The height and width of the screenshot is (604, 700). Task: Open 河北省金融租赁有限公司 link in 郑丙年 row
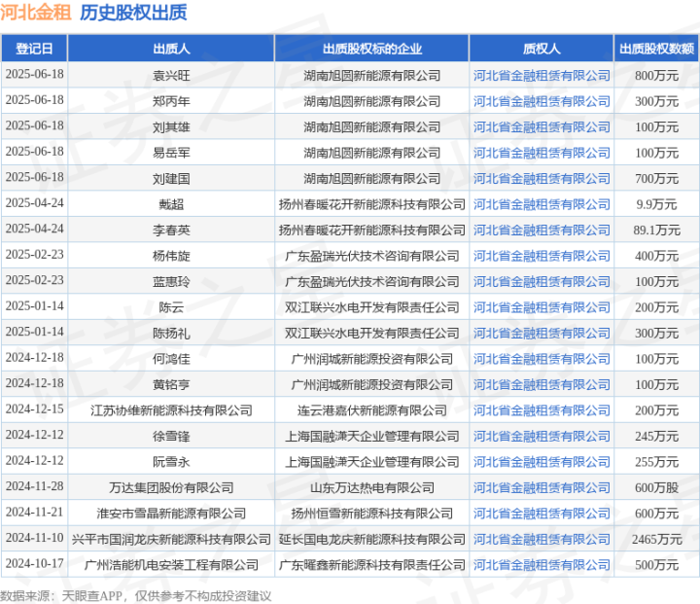(x=542, y=101)
